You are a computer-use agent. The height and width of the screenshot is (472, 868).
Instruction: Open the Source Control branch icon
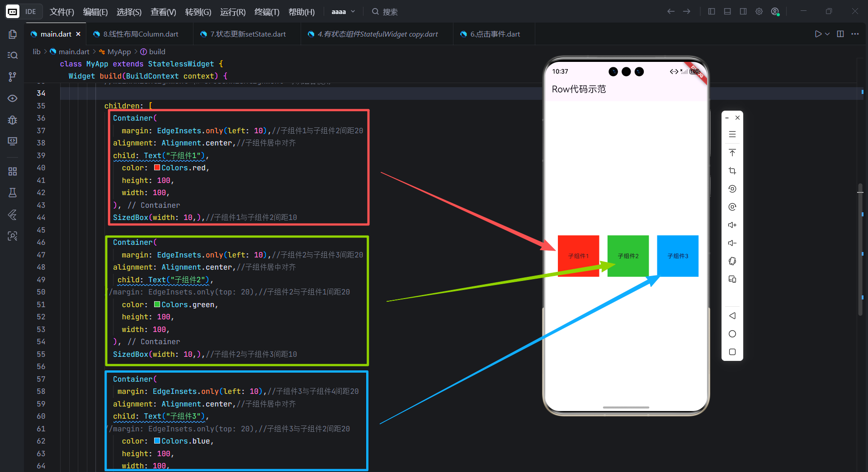click(x=13, y=77)
